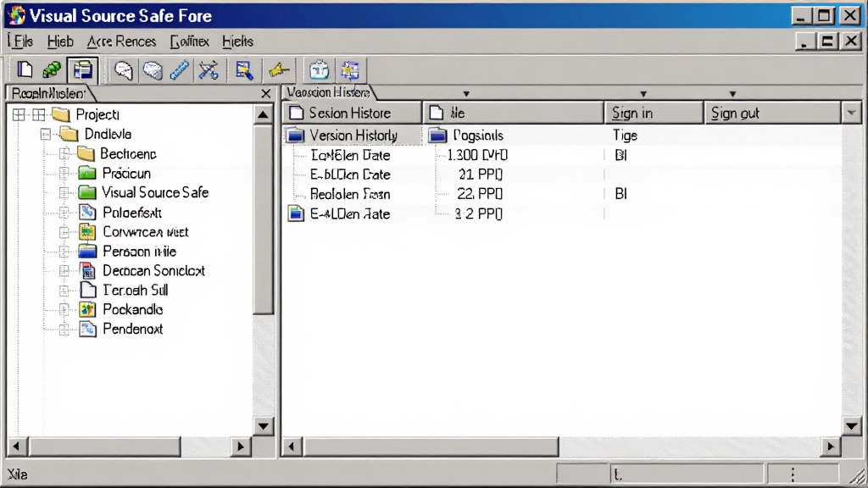
Task: Expand the Prácicun tree node
Action: pos(64,173)
